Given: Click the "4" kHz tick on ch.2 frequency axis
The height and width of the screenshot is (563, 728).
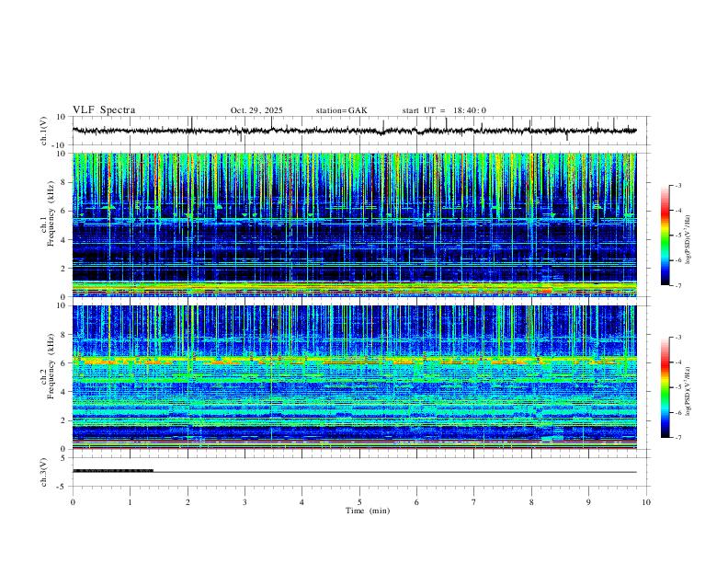Looking at the screenshot, I should (x=64, y=392).
